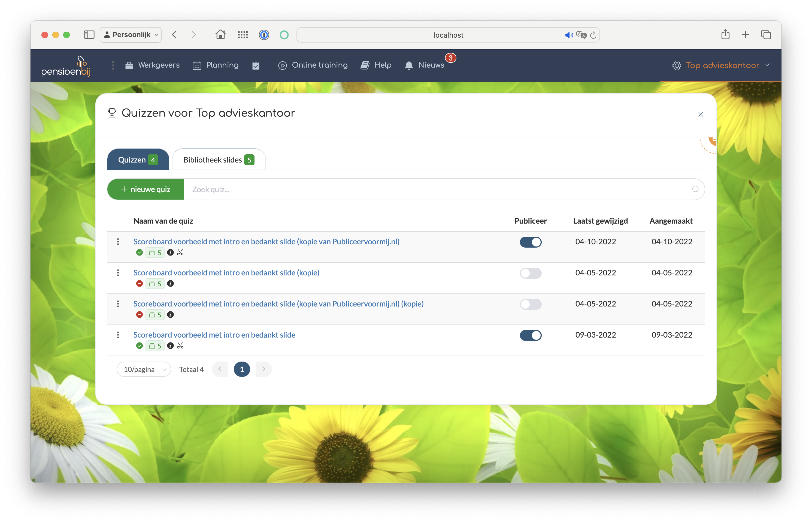Click the scissors icon of 04-10-2022 quiz
Screen dimensions: 812x523
point(180,252)
